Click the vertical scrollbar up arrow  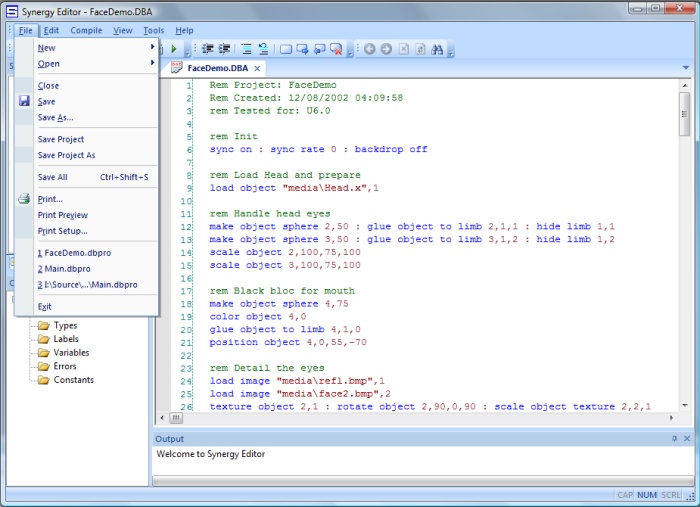685,85
